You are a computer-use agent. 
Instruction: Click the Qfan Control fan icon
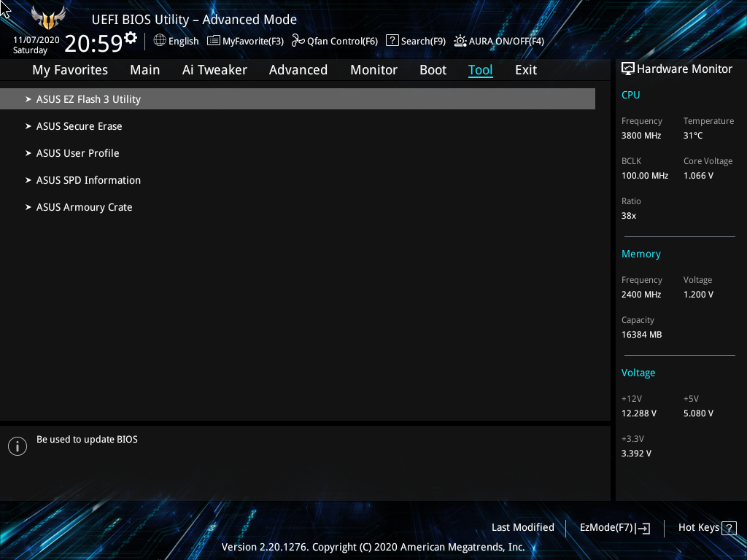coord(298,41)
